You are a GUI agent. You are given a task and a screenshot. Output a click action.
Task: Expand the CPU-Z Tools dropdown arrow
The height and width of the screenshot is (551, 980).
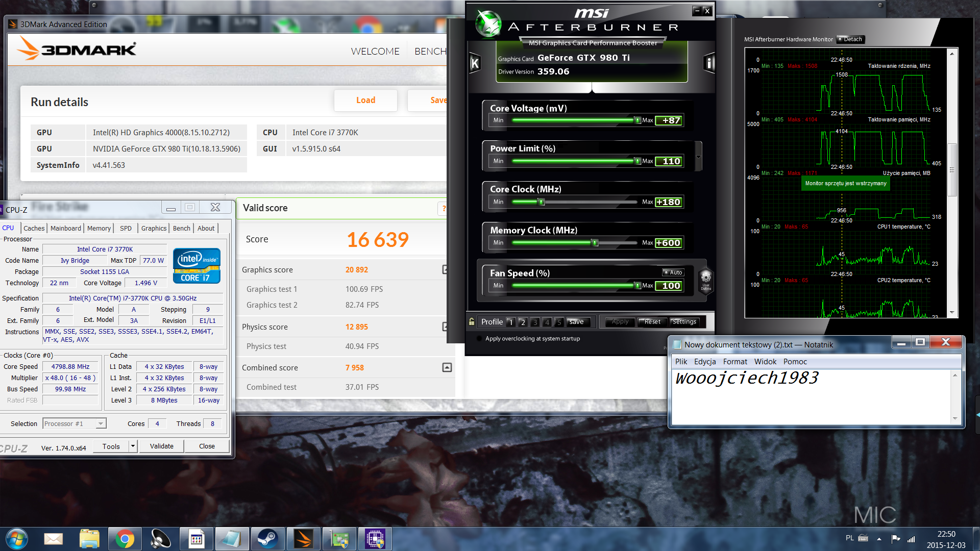[x=133, y=446]
